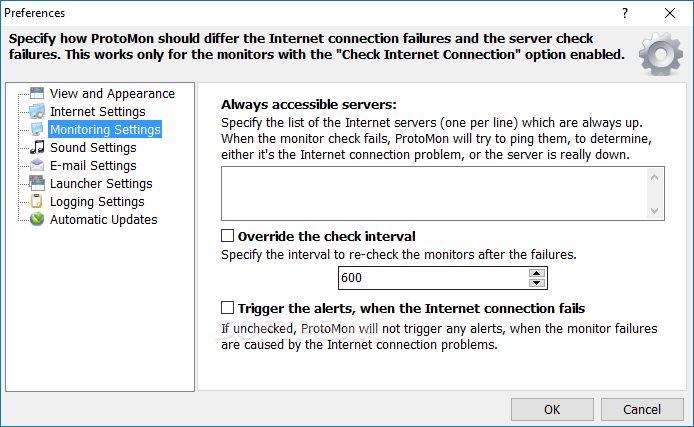Check Trigger the alerts when Internet fails
This screenshot has width=694, height=427.
tap(227, 308)
